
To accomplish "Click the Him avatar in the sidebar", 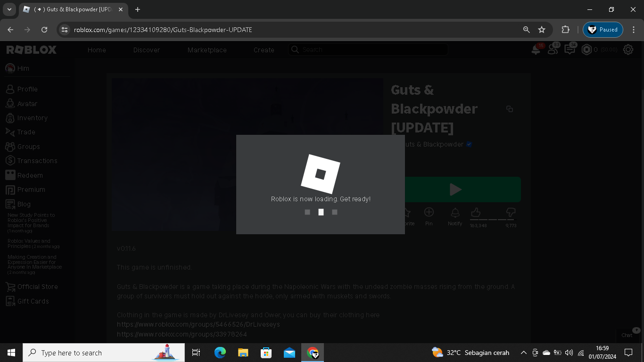I will pyautogui.click(x=10, y=68).
